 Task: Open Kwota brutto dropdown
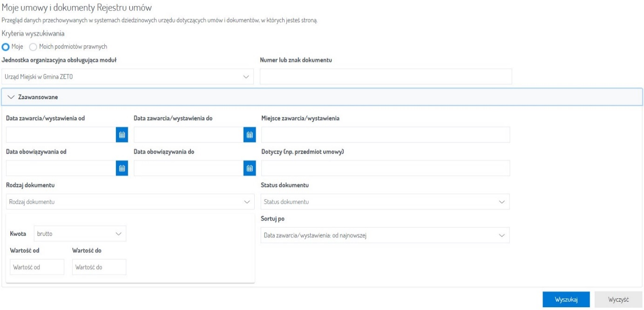pyautogui.click(x=80, y=234)
